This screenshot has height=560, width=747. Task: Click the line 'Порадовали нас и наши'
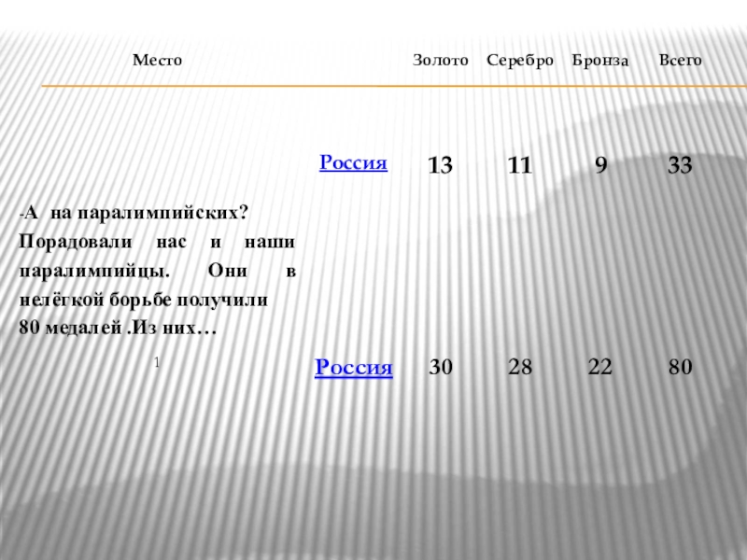[157, 242]
